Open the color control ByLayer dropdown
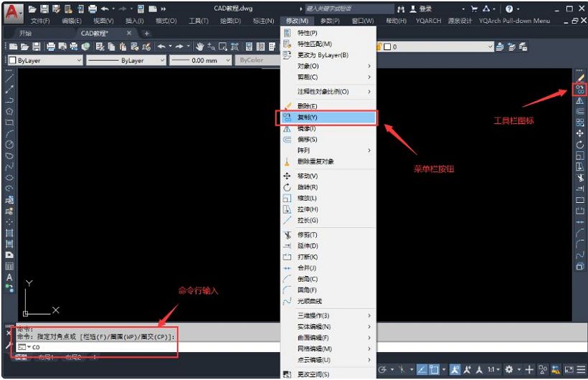Screen dimensions: 588x380 coord(44,60)
